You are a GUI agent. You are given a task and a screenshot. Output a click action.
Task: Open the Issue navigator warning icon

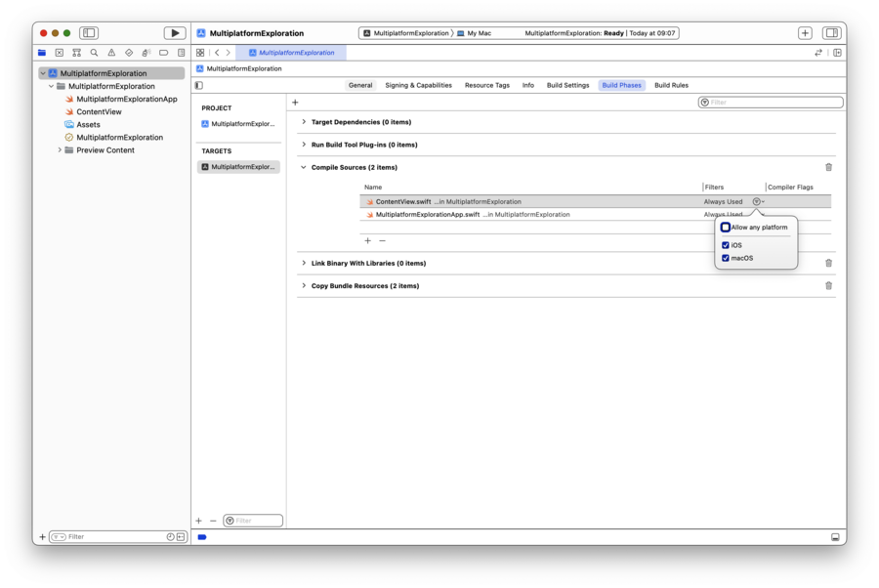click(111, 53)
